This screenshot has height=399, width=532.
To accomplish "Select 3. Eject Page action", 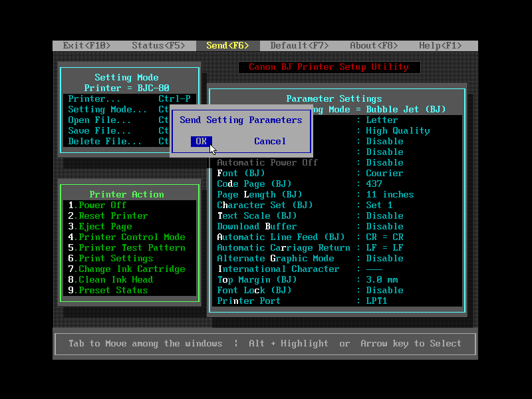I will (129, 226).
